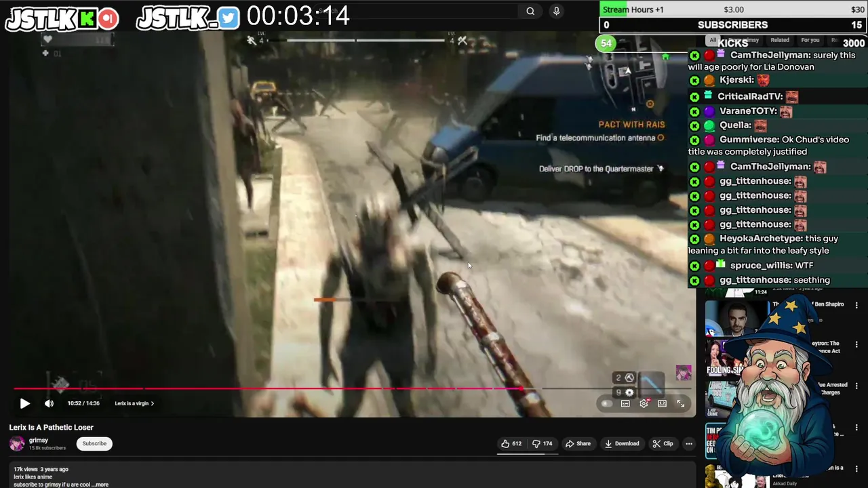Click the purple badge beside VaraneTOTY
The height and width of the screenshot is (488, 868).
click(x=709, y=111)
